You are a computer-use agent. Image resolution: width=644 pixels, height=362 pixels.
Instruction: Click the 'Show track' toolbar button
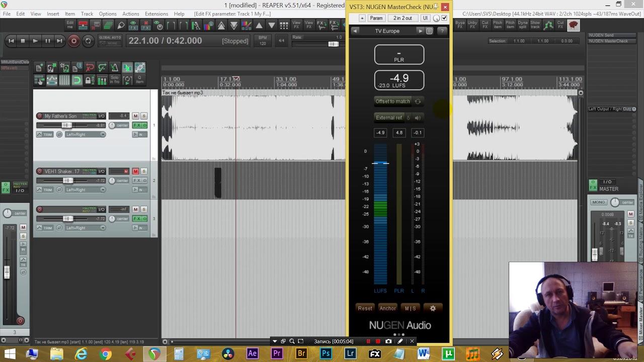(x=535, y=25)
